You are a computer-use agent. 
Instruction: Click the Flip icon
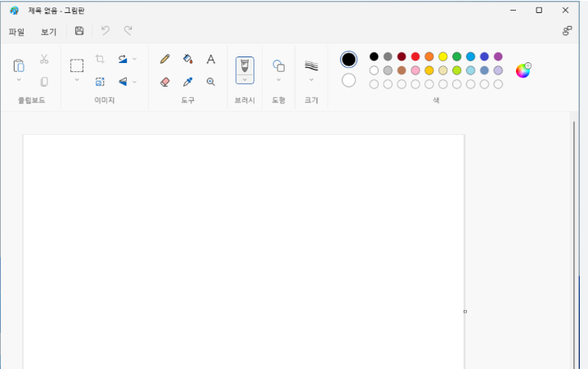pyautogui.click(x=123, y=82)
